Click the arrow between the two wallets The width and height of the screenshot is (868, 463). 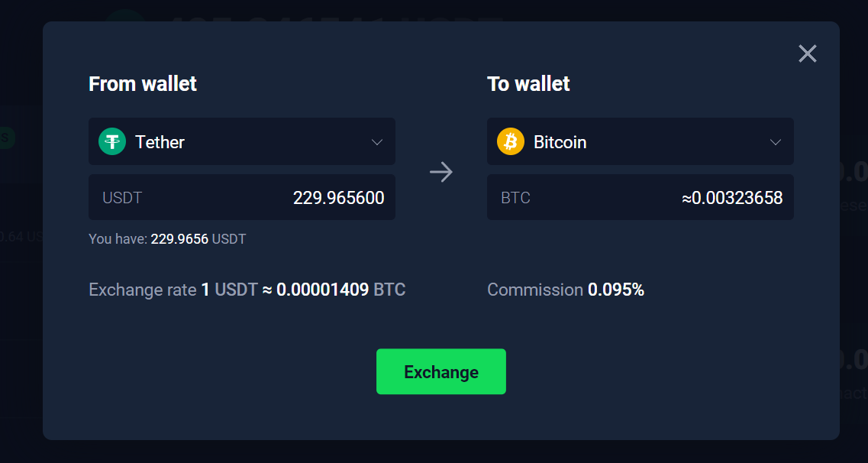point(441,172)
